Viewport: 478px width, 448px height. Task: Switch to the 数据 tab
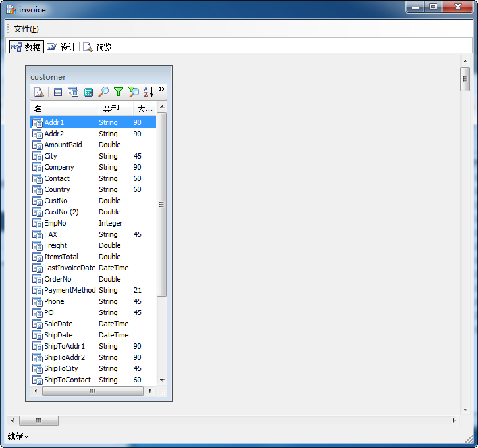tap(26, 47)
